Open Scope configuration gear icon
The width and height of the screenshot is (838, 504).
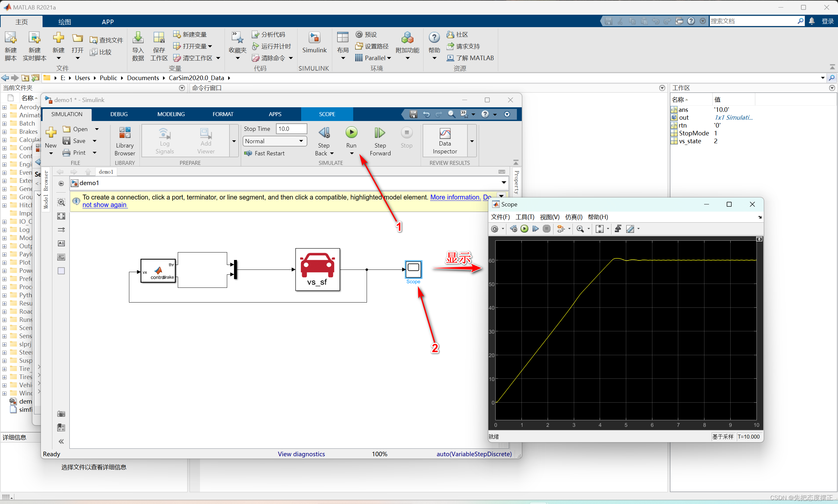(495, 229)
